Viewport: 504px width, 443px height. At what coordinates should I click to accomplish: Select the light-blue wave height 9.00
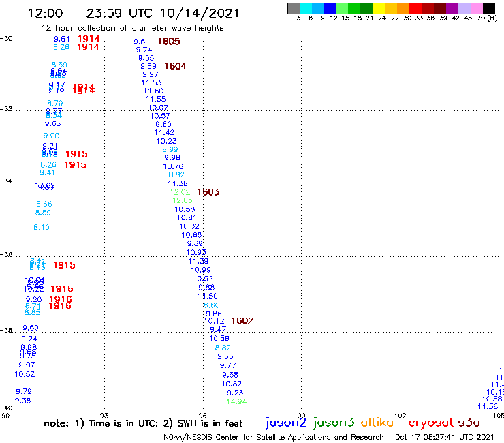coord(52,136)
